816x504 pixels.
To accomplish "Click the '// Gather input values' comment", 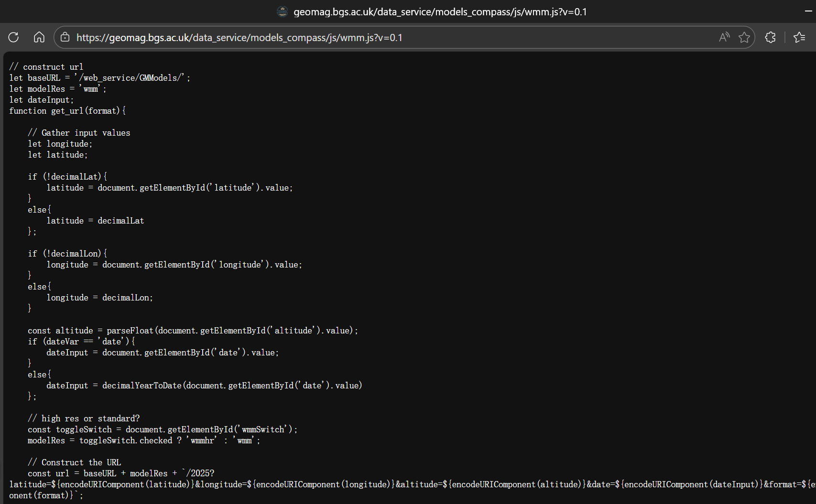I will [x=79, y=133].
